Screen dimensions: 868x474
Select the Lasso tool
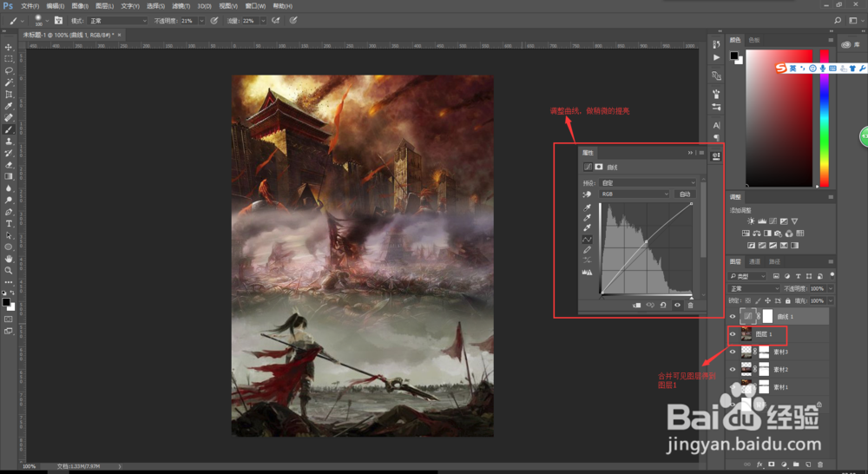(9, 70)
